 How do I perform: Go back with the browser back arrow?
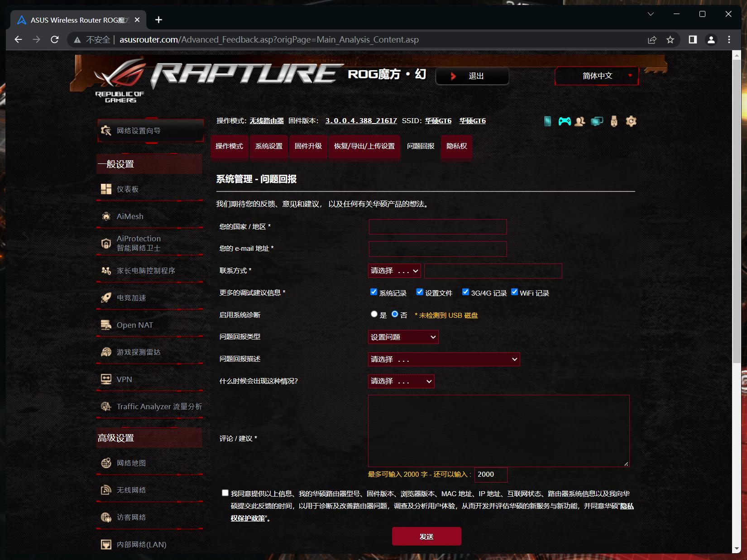tap(19, 40)
